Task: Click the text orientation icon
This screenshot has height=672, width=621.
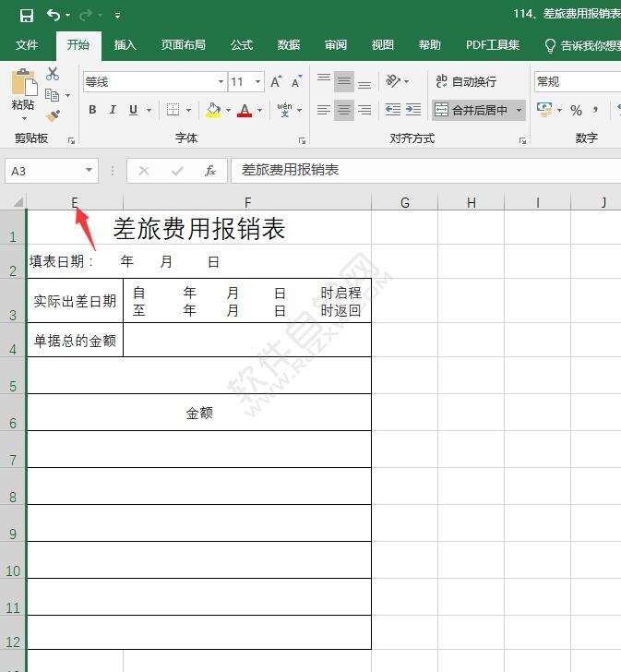Action: pyautogui.click(x=393, y=80)
